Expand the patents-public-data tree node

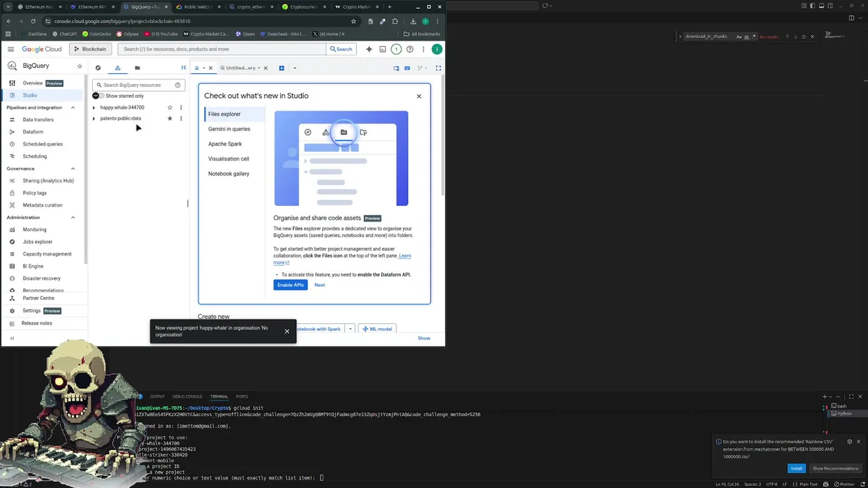(94, 118)
